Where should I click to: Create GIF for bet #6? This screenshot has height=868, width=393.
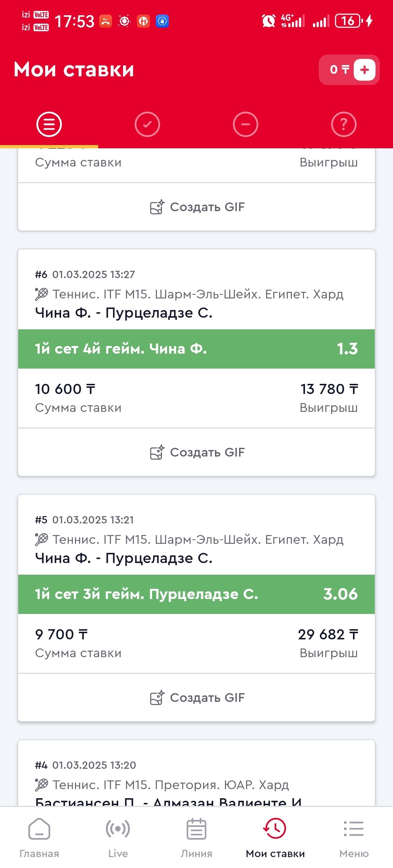point(197,452)
